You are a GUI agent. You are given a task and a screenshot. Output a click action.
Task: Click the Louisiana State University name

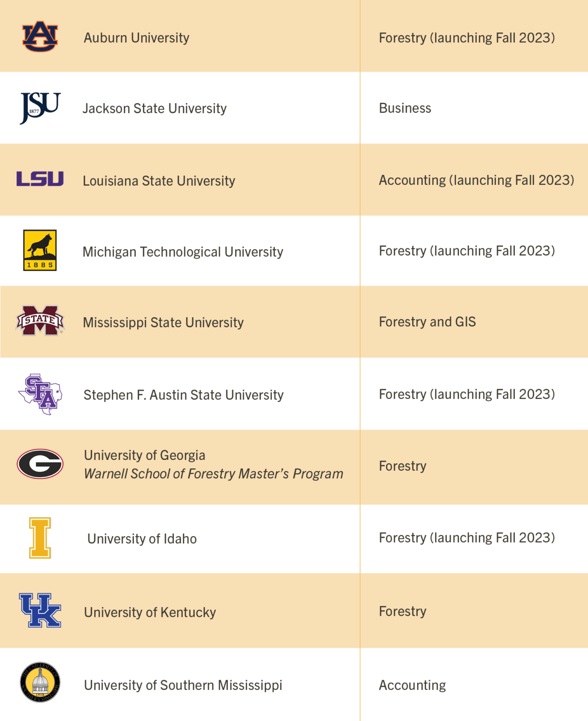click(x=159, y=181)
